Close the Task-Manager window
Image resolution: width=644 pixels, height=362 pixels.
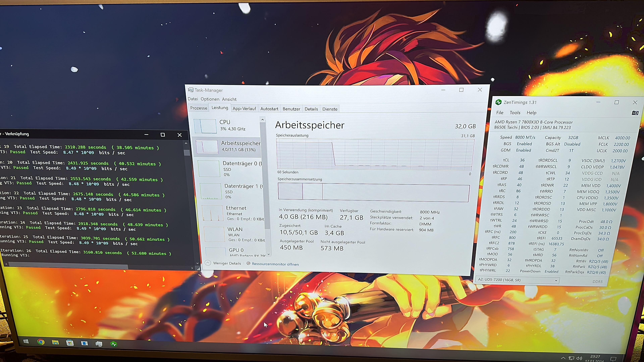480,90
